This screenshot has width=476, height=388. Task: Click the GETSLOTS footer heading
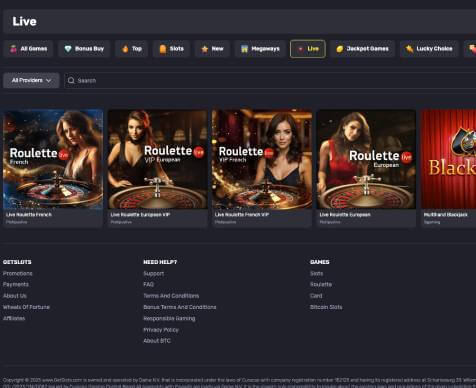[17, 262]
